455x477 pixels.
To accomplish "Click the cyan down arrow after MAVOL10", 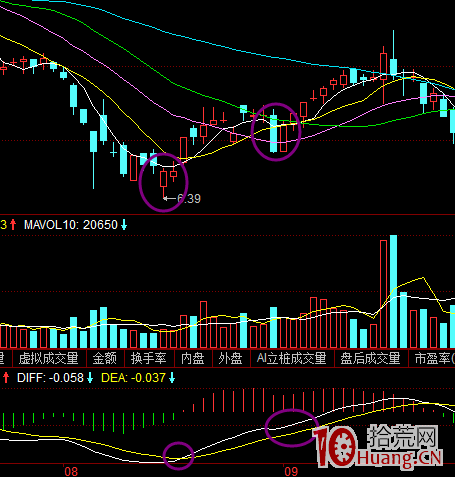I will click(124, 225).
